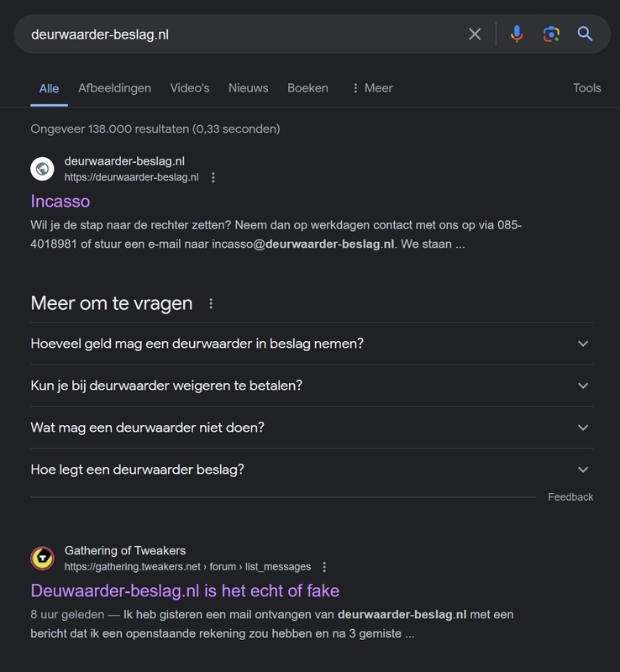Open Google Lens image search

click(x=551, y=34)
